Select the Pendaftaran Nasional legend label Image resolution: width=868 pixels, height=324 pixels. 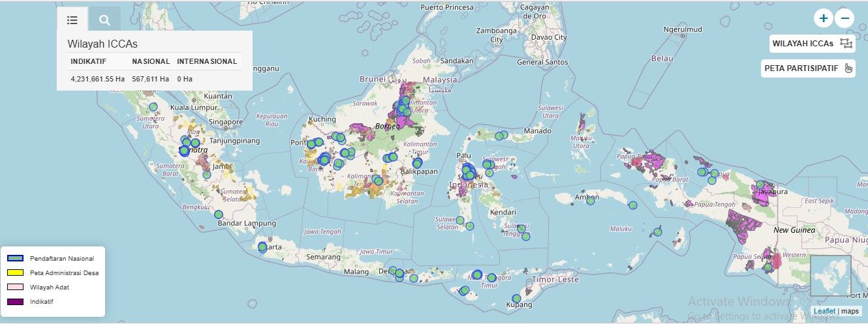click(x=62, y=259)
